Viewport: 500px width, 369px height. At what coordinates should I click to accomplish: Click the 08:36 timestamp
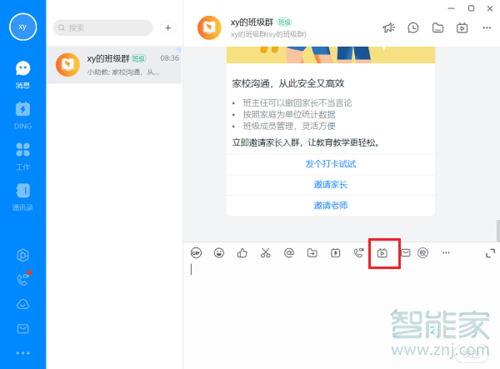pos(170,58)
